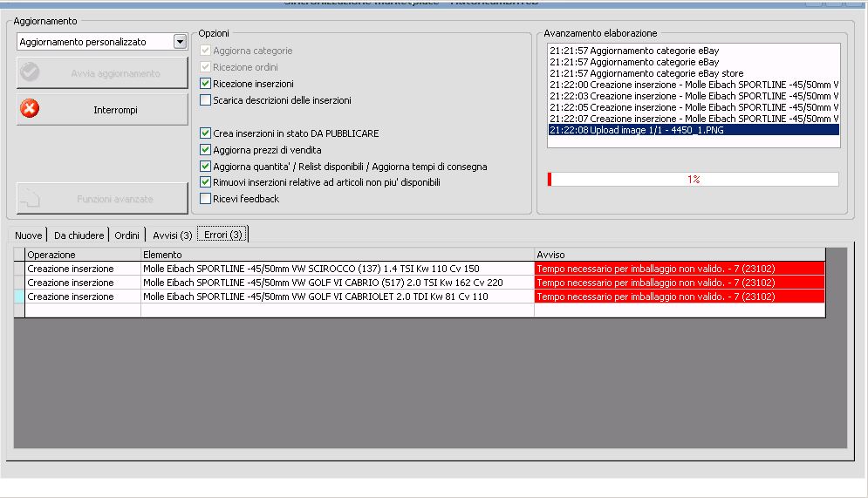Click red Avviso cell of the SCIROCCO row
This screenshot has width=868, height=498.
[x=680, y=269]
